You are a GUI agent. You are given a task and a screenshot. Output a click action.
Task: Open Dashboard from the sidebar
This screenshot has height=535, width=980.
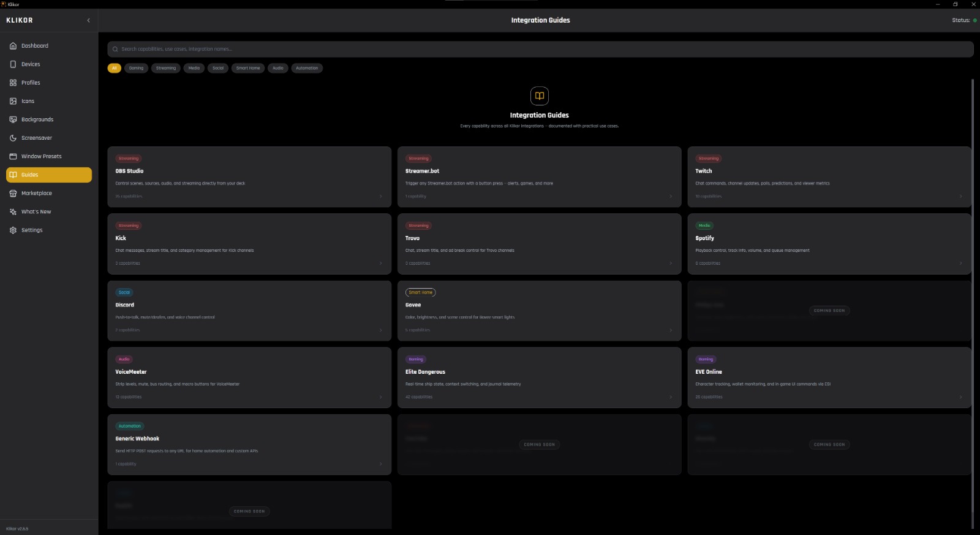coord(49,46)
